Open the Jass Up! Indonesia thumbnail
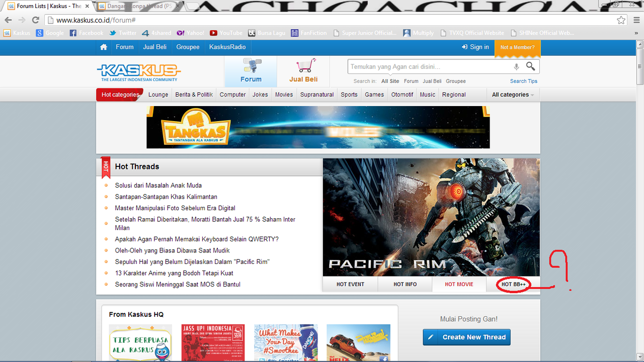 point(213,343)
